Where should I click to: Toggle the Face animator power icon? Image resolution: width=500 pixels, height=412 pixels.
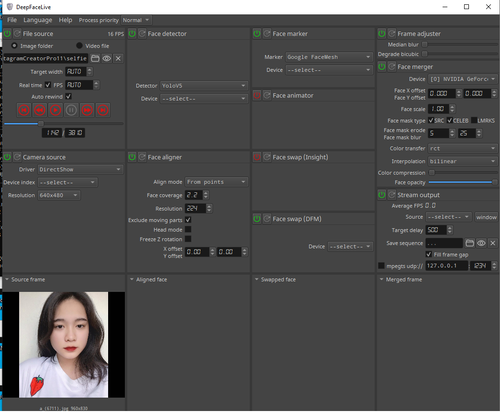coord(257,96)
